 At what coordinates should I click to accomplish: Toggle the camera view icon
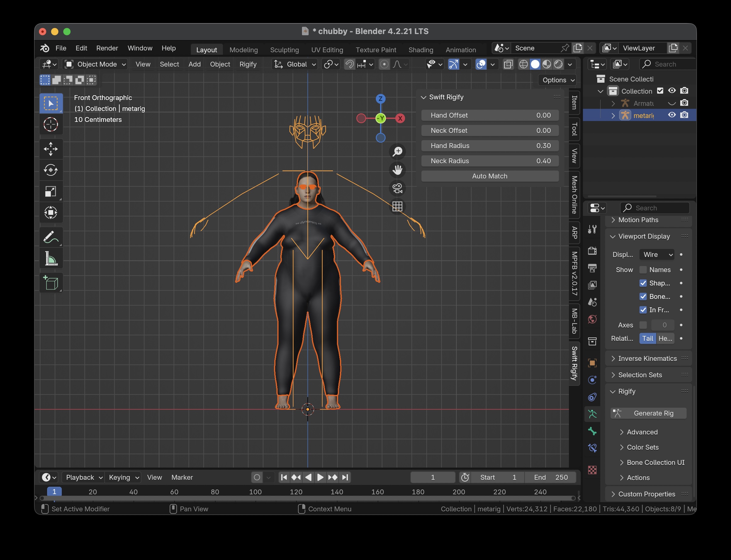click(397, 188)
